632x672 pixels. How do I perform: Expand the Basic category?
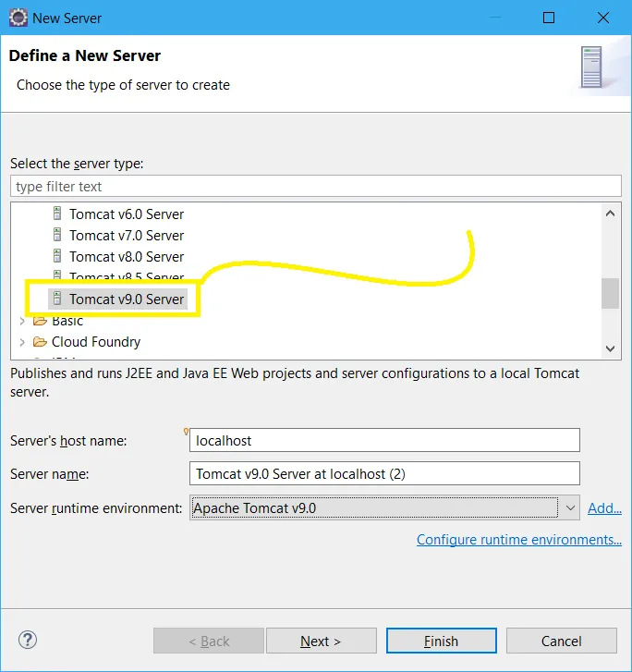pos(22,321)
